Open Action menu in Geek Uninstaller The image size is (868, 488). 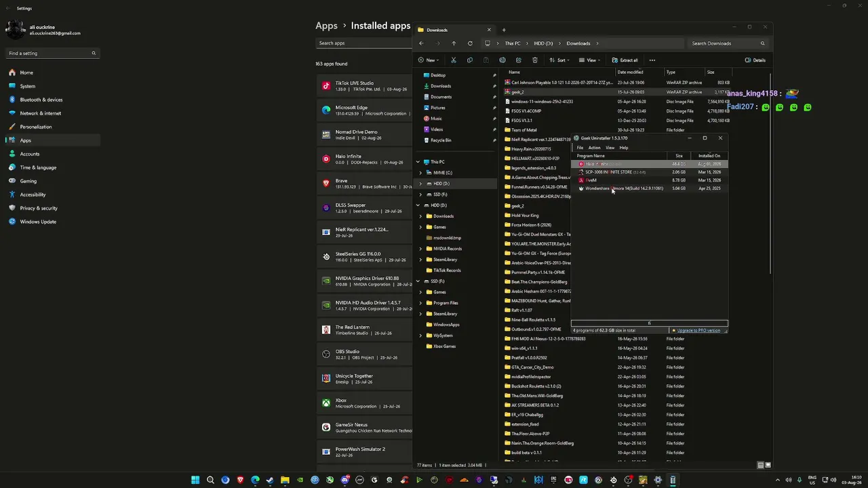pos(594,148)
